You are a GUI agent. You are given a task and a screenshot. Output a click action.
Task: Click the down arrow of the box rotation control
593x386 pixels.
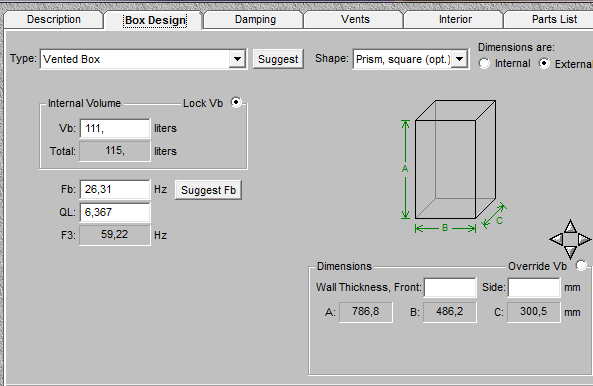pos(570,252)
